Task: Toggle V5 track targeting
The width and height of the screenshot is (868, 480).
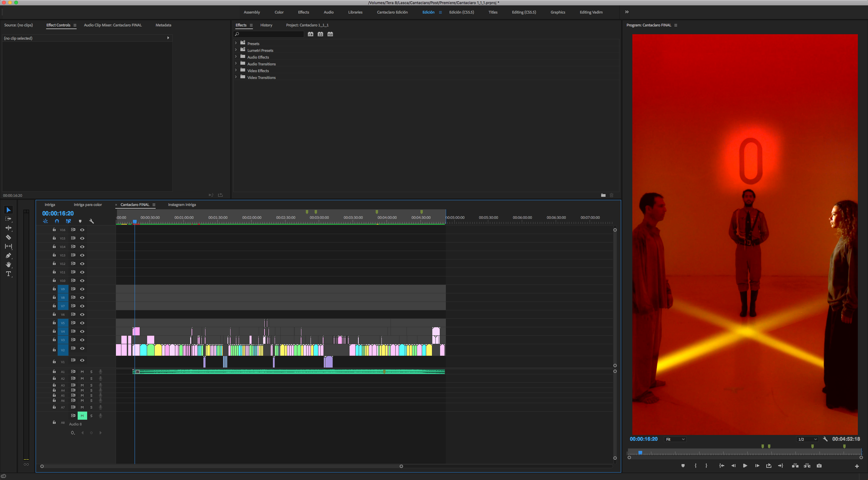Action: pos(63,323)
